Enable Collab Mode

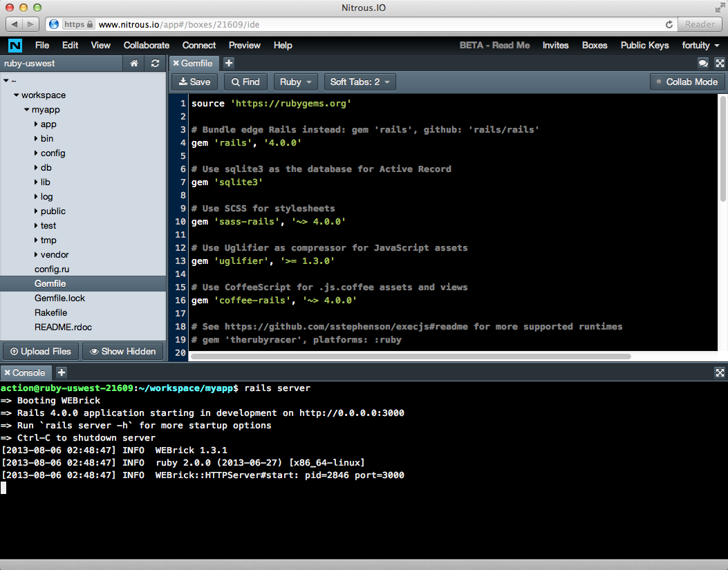click(687, 82)
